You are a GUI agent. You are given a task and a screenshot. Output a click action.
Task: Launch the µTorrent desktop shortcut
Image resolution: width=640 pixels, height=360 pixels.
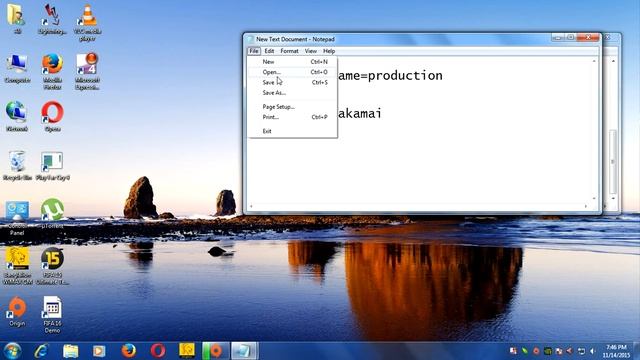pos(52,214)
